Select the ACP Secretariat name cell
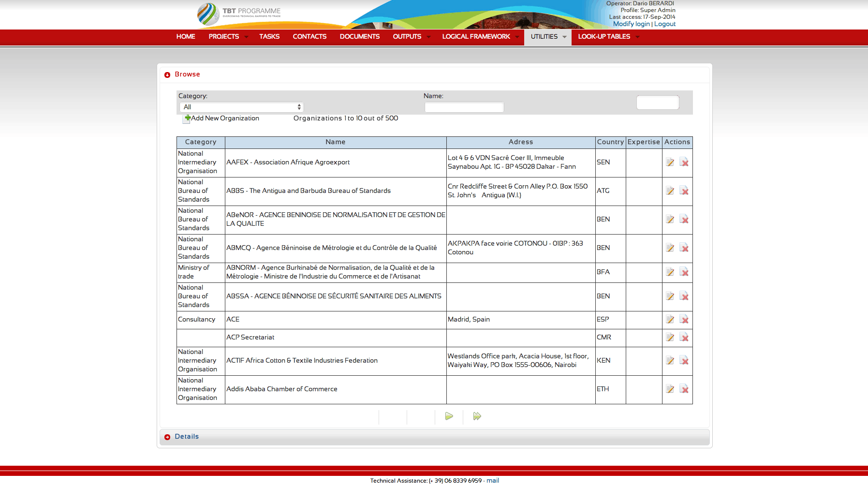The width and height of the screenshot is (868, 487). [336, 338]
